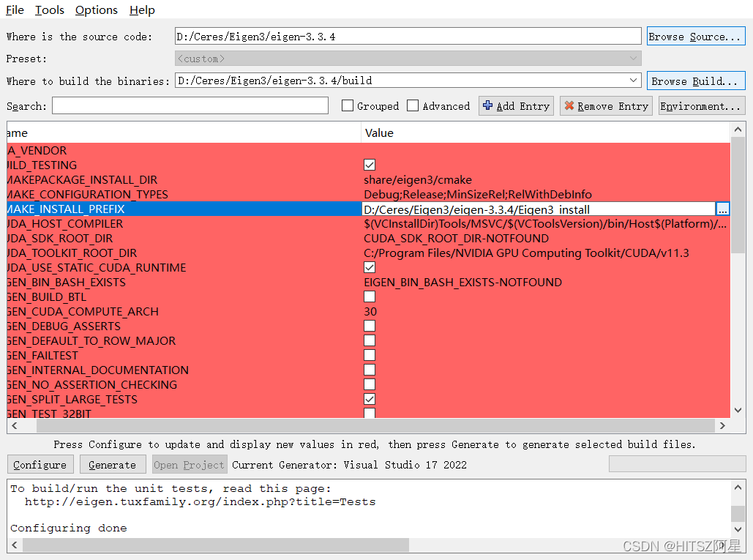The image size is (753, 560).
Task: Click the Generate button
Action: tap(113, 465)
